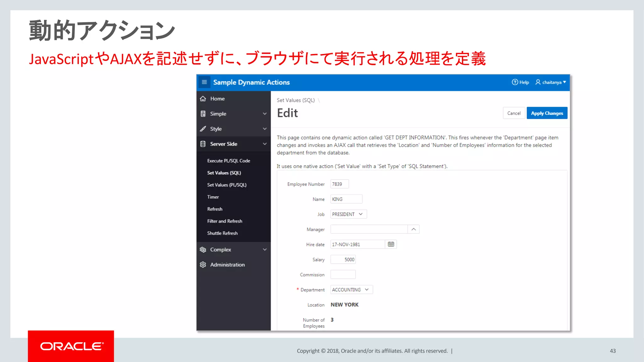644x362 pixels.
Task: Open the Refresh menu entry
Action: coord(215,209)
